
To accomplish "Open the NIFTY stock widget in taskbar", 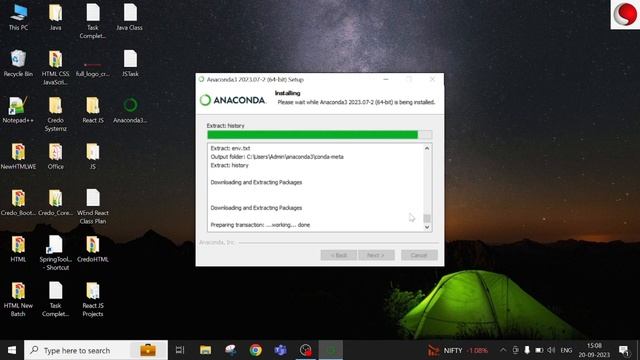I will tap(457, 350).
